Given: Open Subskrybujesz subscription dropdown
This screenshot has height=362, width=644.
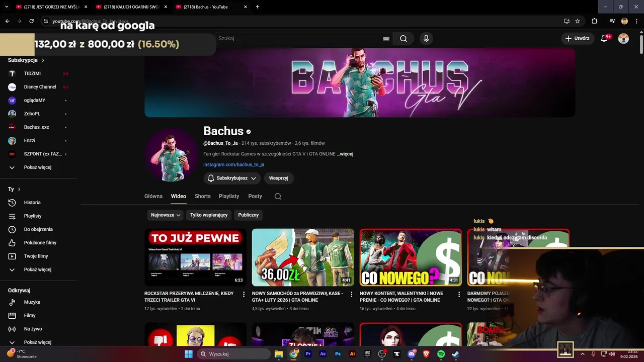Looking at the screenshot, I should click(x=232, y=178).
